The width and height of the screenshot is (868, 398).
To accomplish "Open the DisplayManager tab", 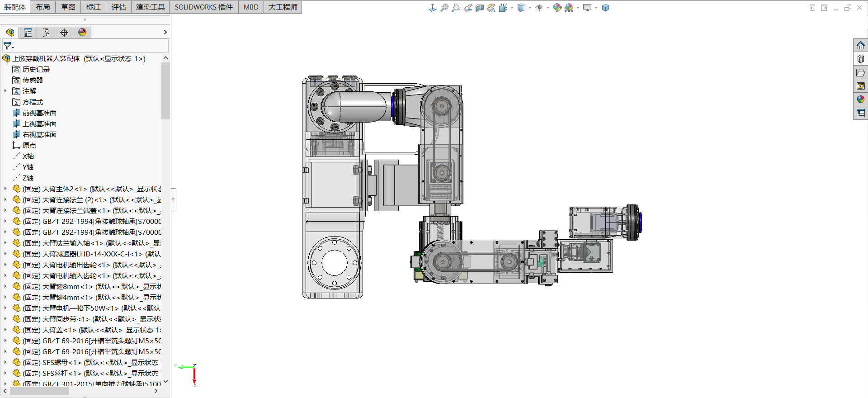I will [82, 32].
